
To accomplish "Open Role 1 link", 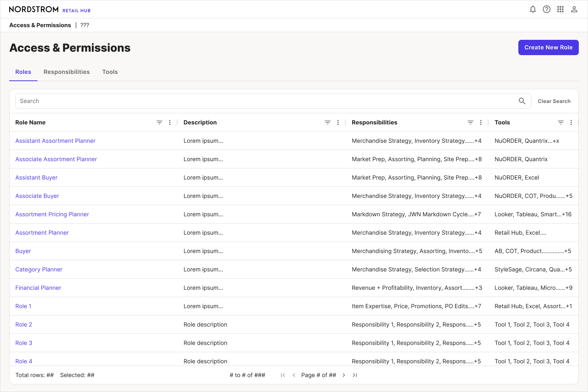I will 23,306.
